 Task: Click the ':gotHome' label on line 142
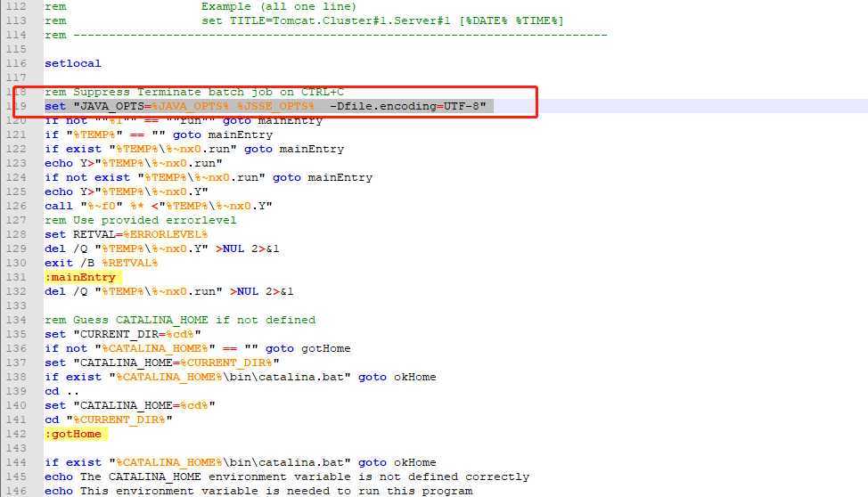click(x=73, y=434)
